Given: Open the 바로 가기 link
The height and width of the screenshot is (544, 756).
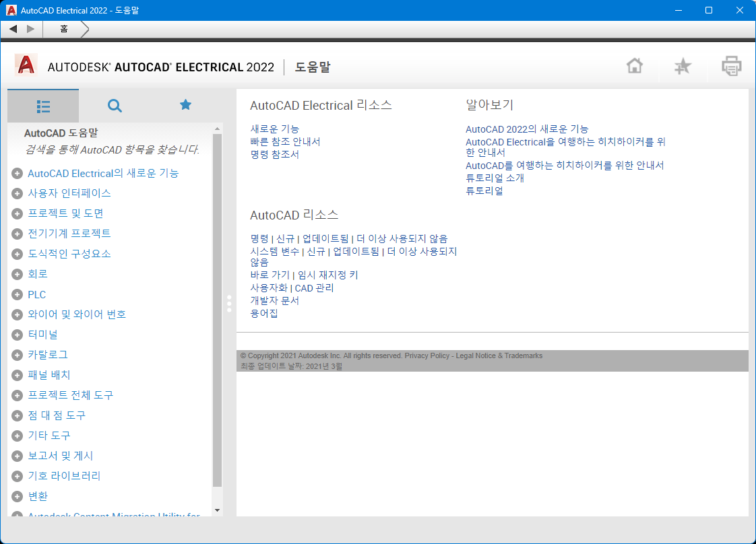Looking at the screenshot, I should (270, 275).
